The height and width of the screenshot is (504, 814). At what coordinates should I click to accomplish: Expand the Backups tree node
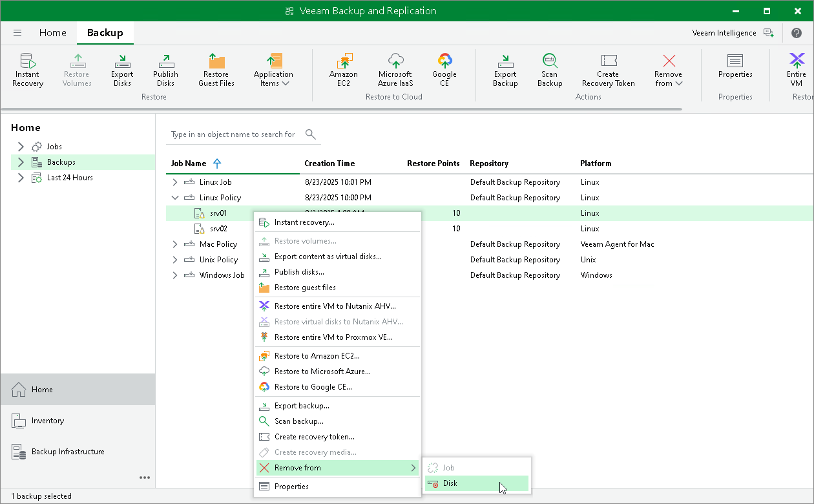click(21, 162)
